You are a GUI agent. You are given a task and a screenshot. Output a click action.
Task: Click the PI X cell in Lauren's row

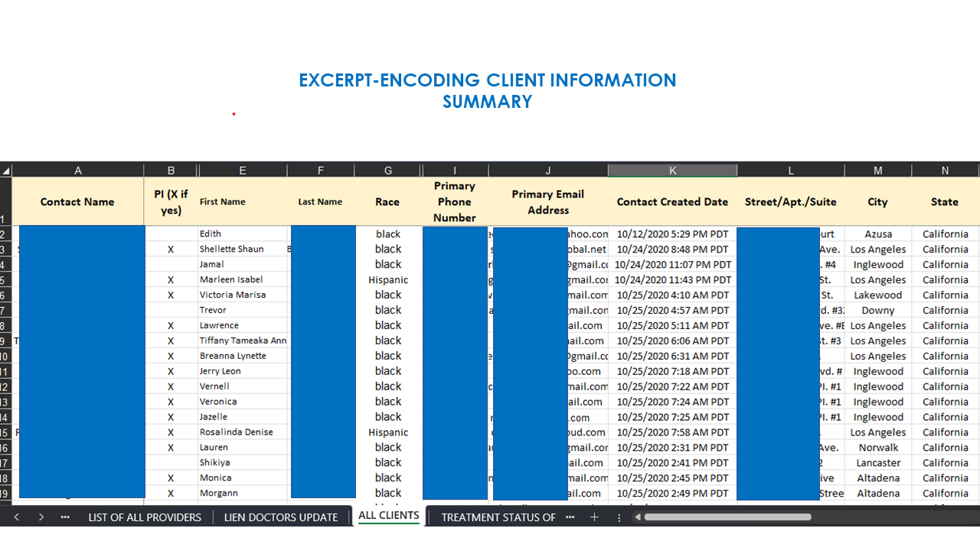[171, 448]
